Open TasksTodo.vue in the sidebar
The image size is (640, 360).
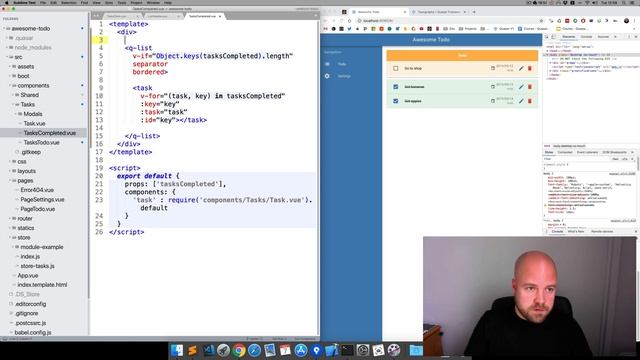point(41,142)
